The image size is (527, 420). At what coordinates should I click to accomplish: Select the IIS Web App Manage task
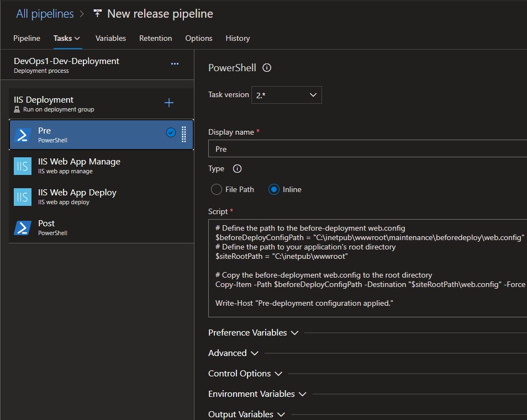pos(101,166)
